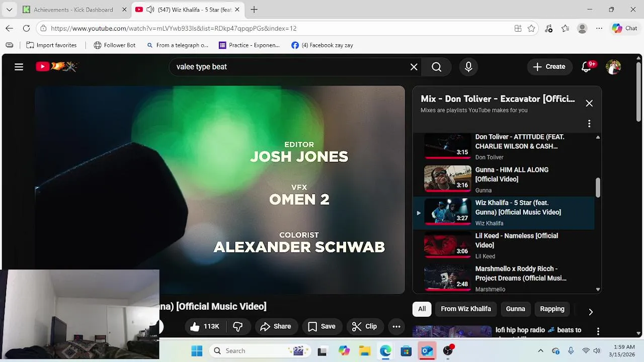Viewport: 644px width, 362px height.
Task: Add page to favorites star
Action: pos(531,29)
